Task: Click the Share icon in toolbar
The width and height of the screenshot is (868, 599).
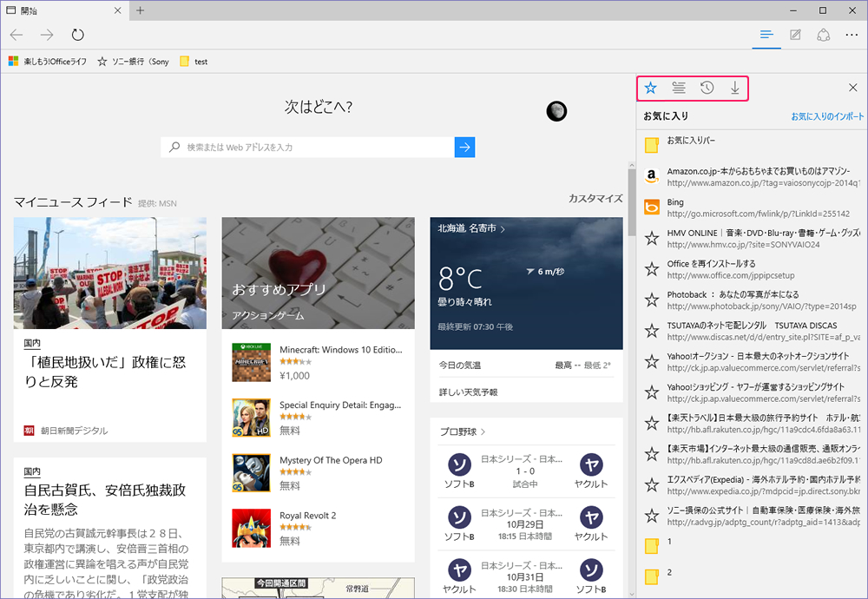Action: [823, 35]
